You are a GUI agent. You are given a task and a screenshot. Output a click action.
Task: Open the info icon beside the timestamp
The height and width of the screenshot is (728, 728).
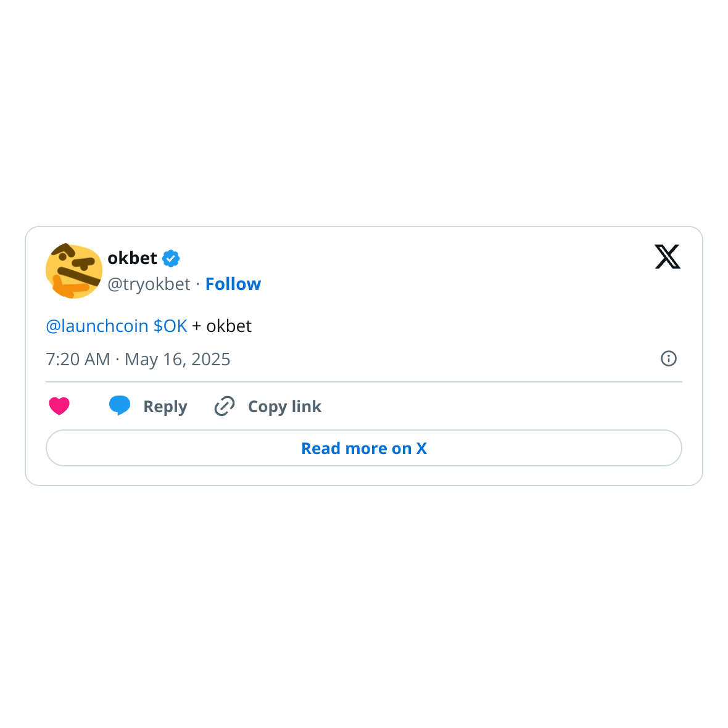pos(669,358)
